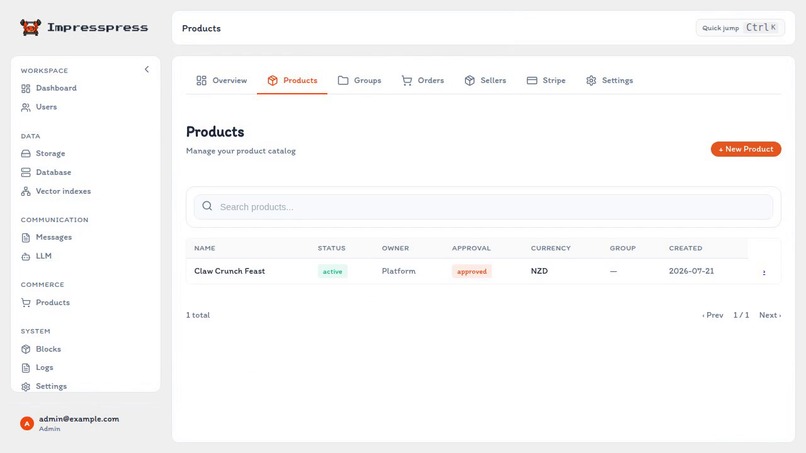Switch to the Groups tab
Image resolution: width=806 pixels, height=453 pixels.
click(359, 80)
